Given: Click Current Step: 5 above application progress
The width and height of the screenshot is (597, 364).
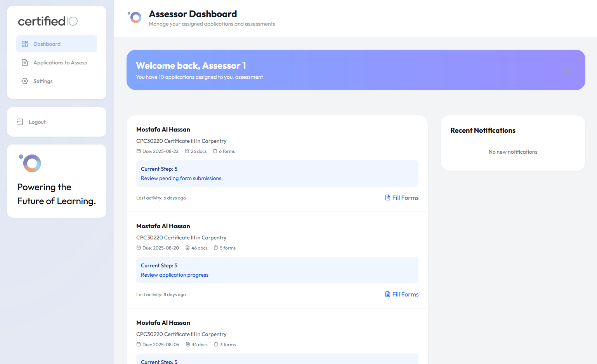Looking at the screenshot, I should click(159, 266).
